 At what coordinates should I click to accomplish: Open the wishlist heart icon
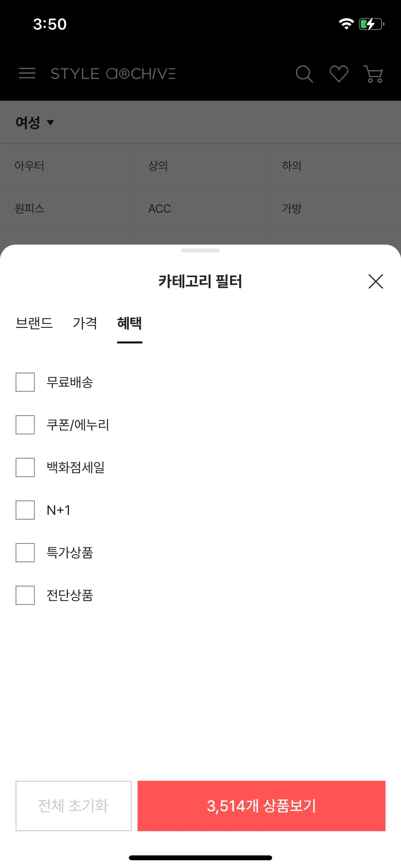click(x=339, y=74)
